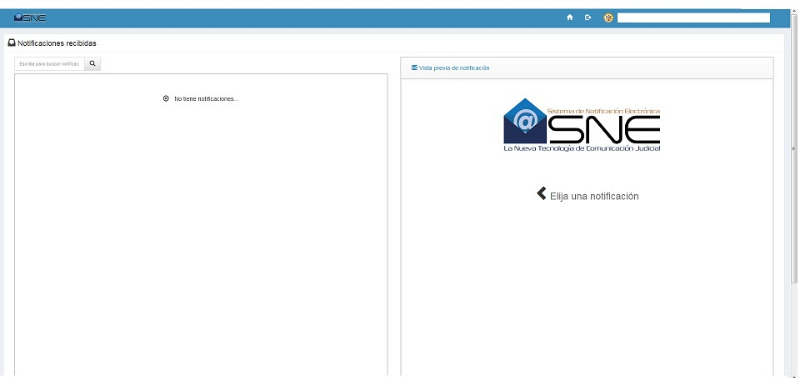Screen dimensions: 800x378
Task: Click the Elija una notificación text
Action: click(594, 196)
